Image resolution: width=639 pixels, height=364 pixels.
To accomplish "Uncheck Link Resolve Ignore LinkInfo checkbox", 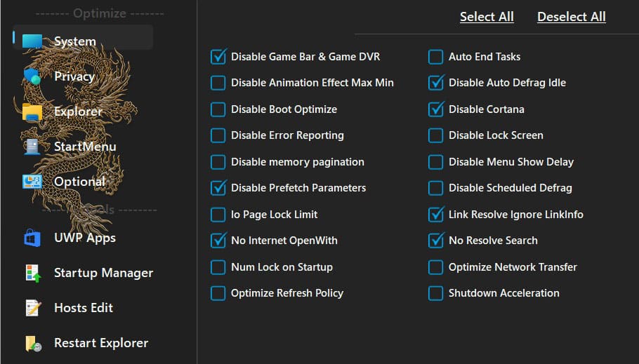I will click(x=435, y=215).
